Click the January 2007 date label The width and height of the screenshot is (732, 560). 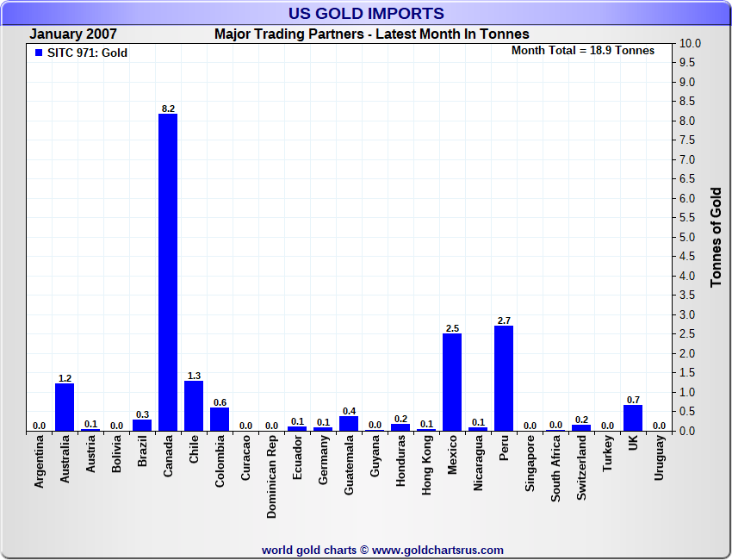73,34
